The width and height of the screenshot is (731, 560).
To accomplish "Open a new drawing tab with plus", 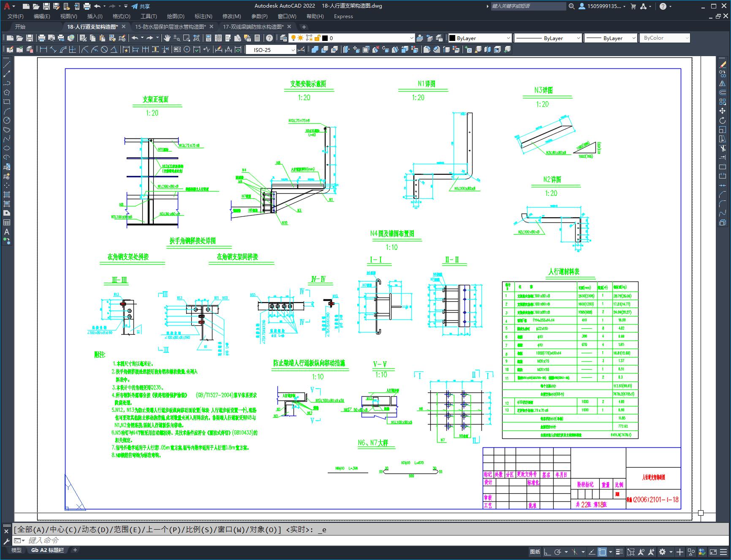I will click(x=304, y=27).
